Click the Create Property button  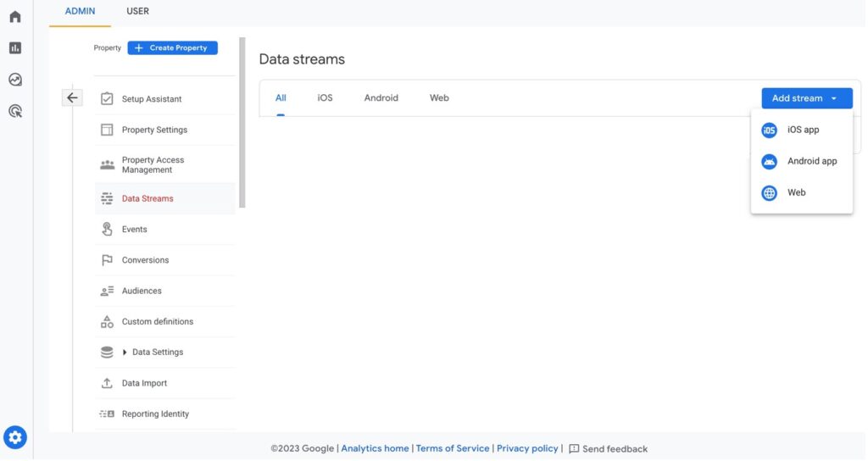pos(173,48)
